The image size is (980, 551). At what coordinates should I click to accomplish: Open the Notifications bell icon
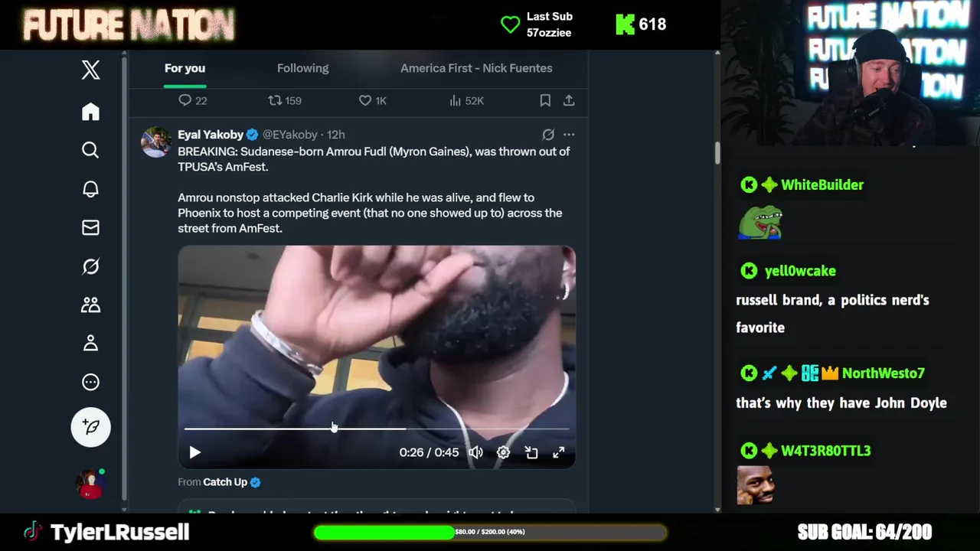pos(90,189)
